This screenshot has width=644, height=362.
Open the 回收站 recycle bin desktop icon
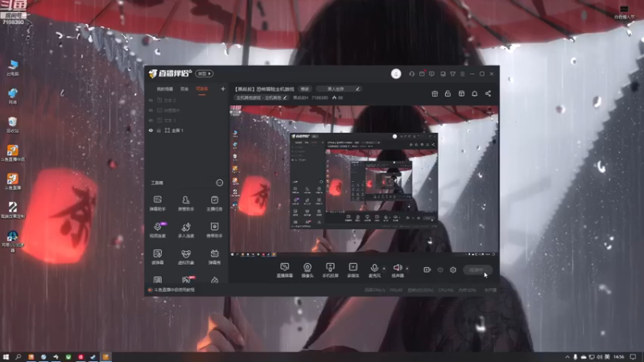pyautogui.click(x=13, y=125)
